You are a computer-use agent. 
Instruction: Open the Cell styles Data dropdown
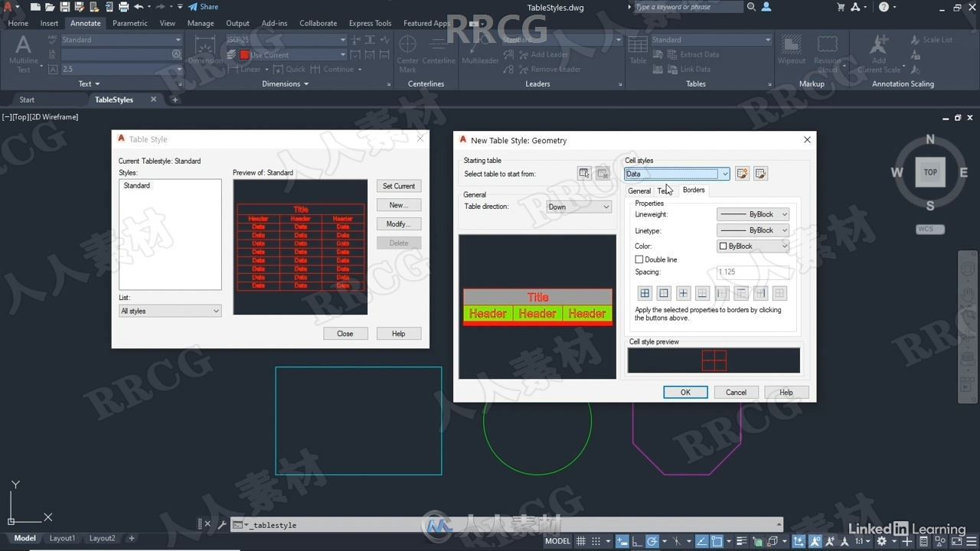click(x=677, y=174)
